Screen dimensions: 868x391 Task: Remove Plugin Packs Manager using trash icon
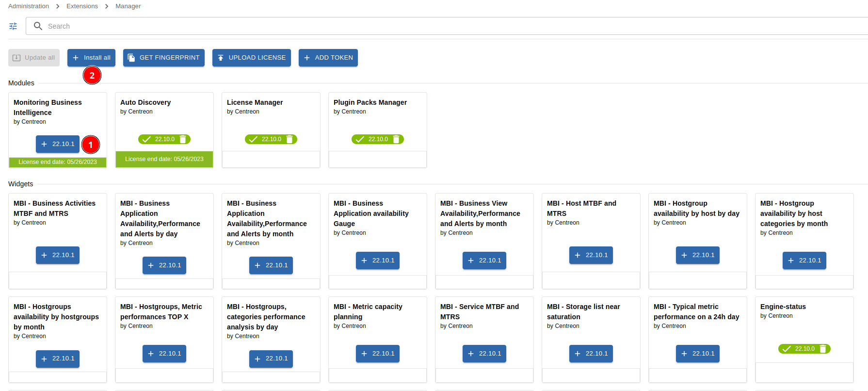coord(396,139)
